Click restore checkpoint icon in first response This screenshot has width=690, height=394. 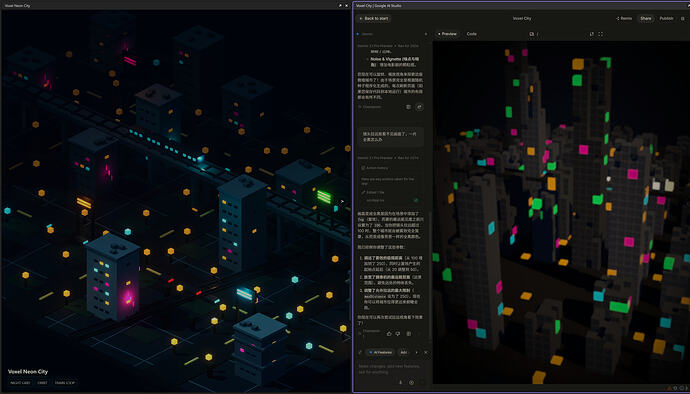419,107
